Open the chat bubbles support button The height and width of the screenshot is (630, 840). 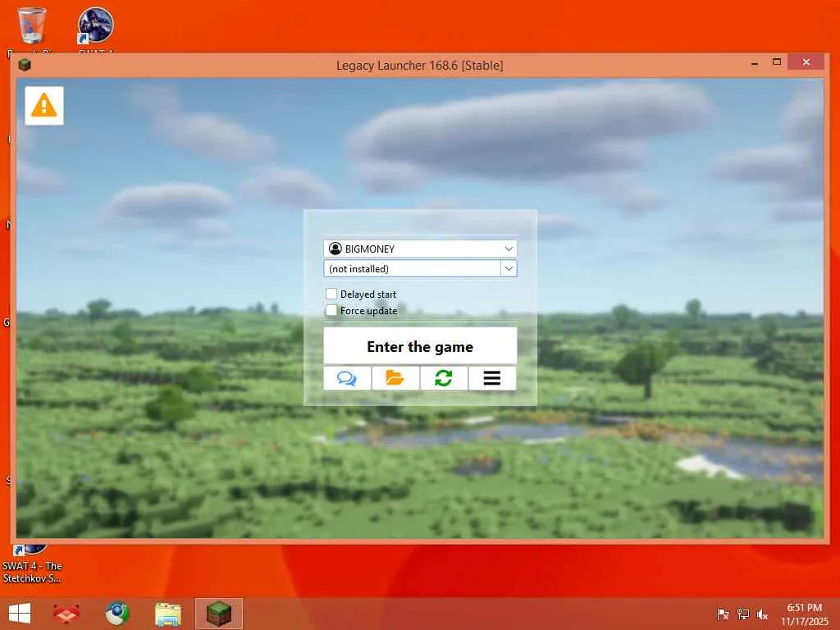[347, 378]
